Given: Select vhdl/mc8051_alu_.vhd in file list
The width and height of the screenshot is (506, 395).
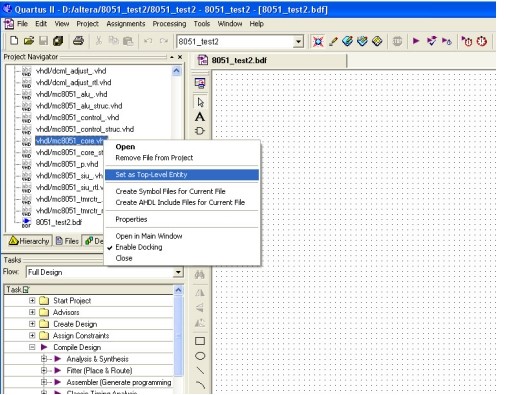Looking at the screenshot, I should tap(71, 94).
